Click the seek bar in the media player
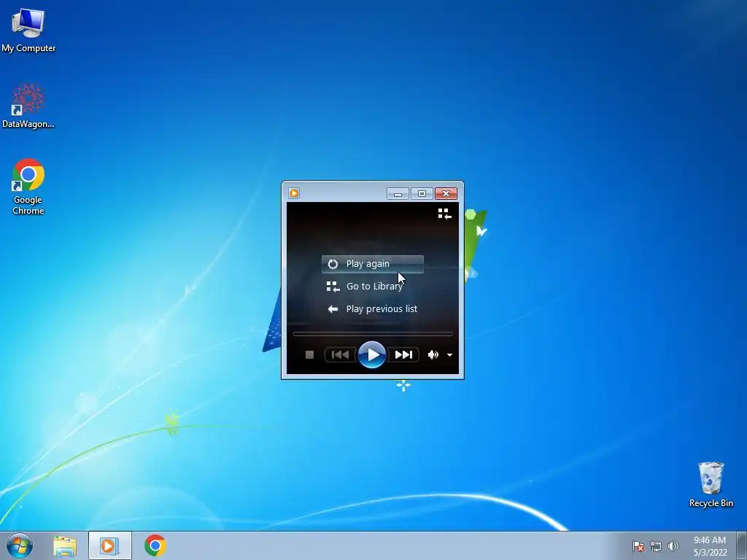 373,334
